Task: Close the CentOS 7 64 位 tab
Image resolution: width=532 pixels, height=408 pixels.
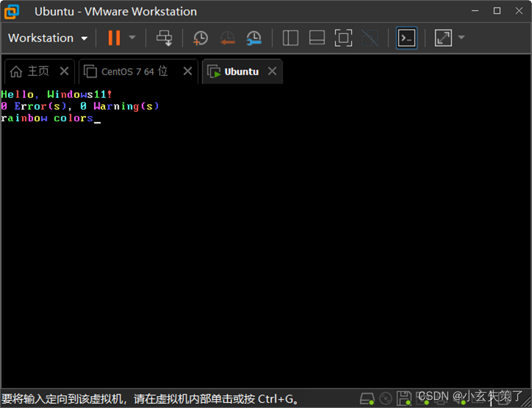Action: pos(188,71)
